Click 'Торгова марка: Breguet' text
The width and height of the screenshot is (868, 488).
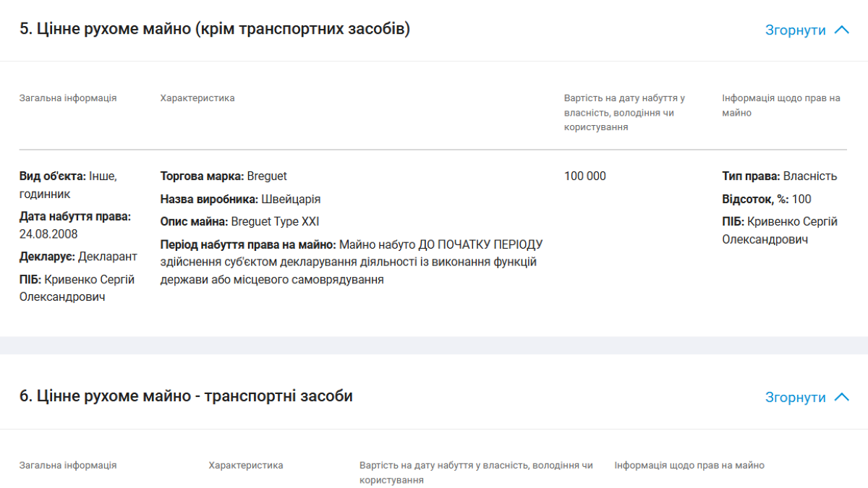click(224, 176)
